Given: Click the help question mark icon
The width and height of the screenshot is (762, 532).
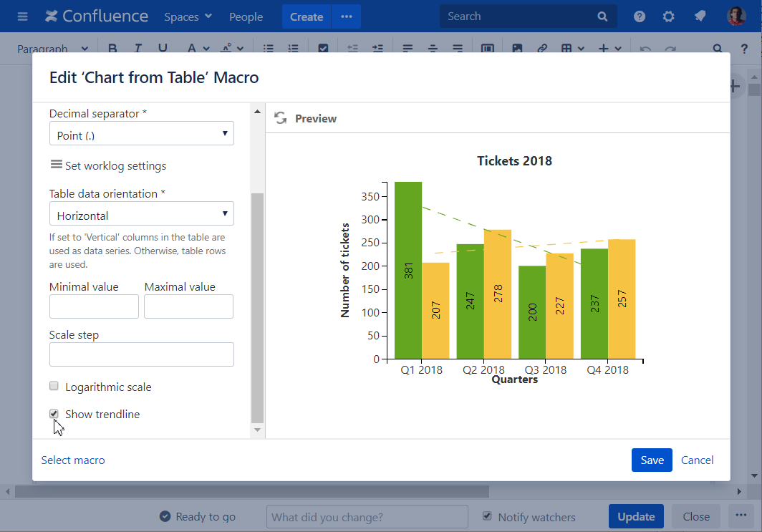Looking at the screenshot, I should pyautogui.click(x=640, y=16).
